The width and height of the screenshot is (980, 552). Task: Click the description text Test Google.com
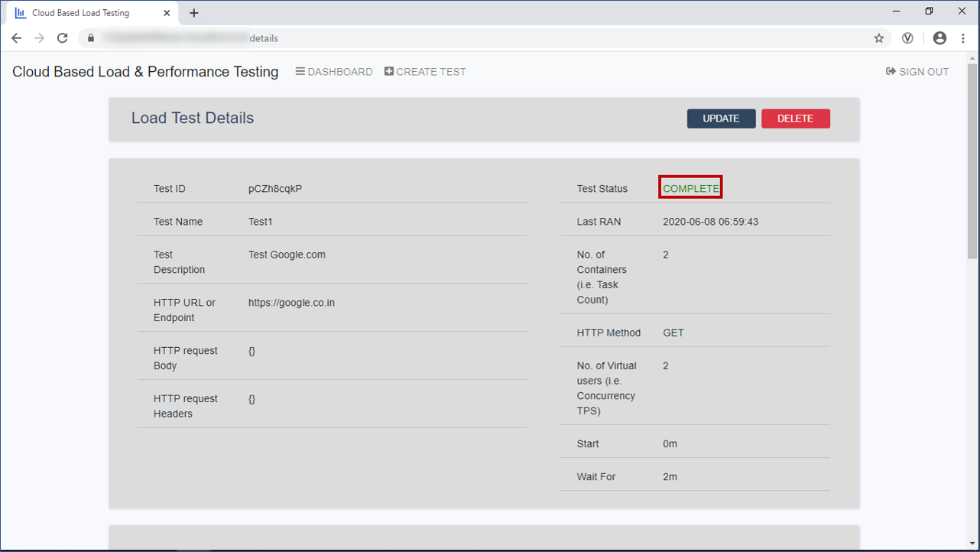click(287, 255)
